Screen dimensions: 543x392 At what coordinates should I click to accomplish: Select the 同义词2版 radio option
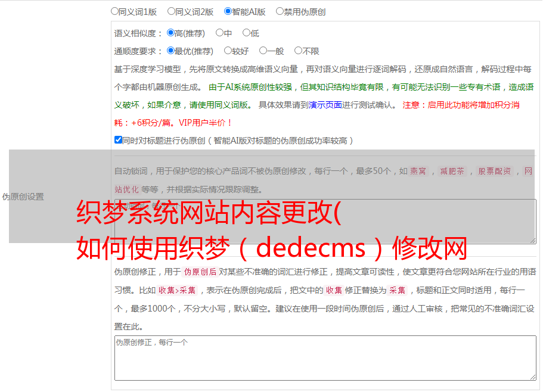tap(171, 11)
